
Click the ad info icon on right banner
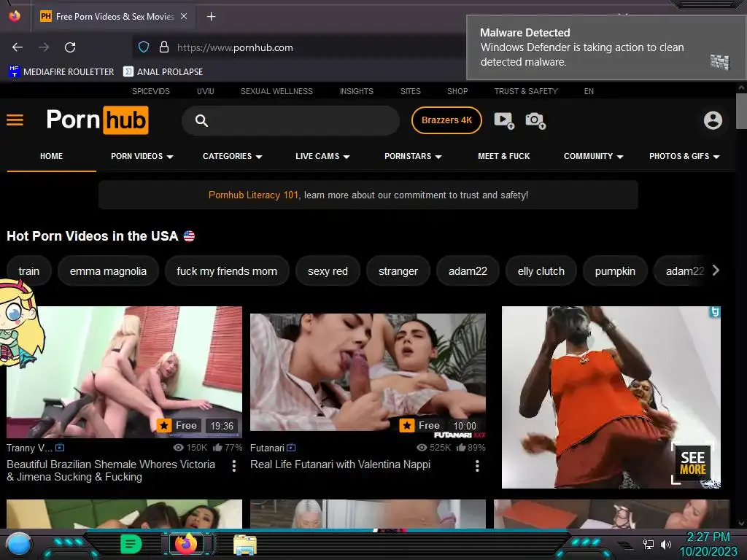click(715, 312)
